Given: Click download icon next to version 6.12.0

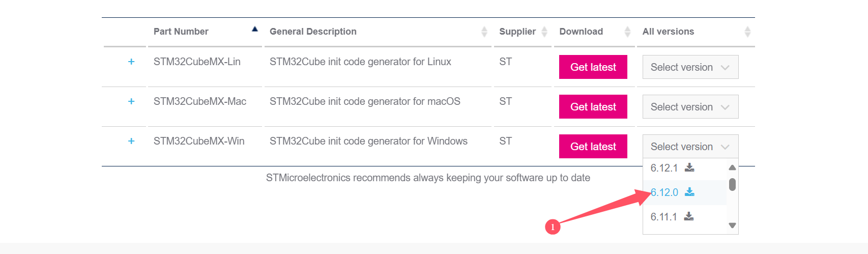Looking at the screenshot, I should click(689, 192).
